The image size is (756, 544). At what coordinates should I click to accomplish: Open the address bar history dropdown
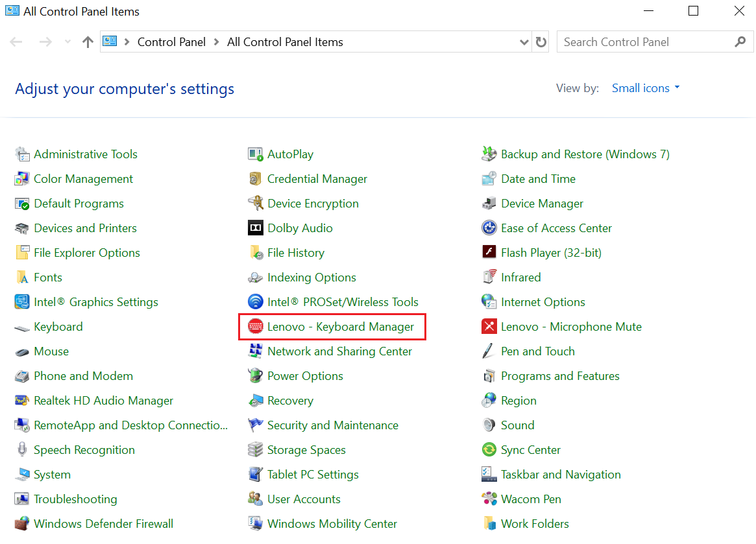click(x=524, y=42)
